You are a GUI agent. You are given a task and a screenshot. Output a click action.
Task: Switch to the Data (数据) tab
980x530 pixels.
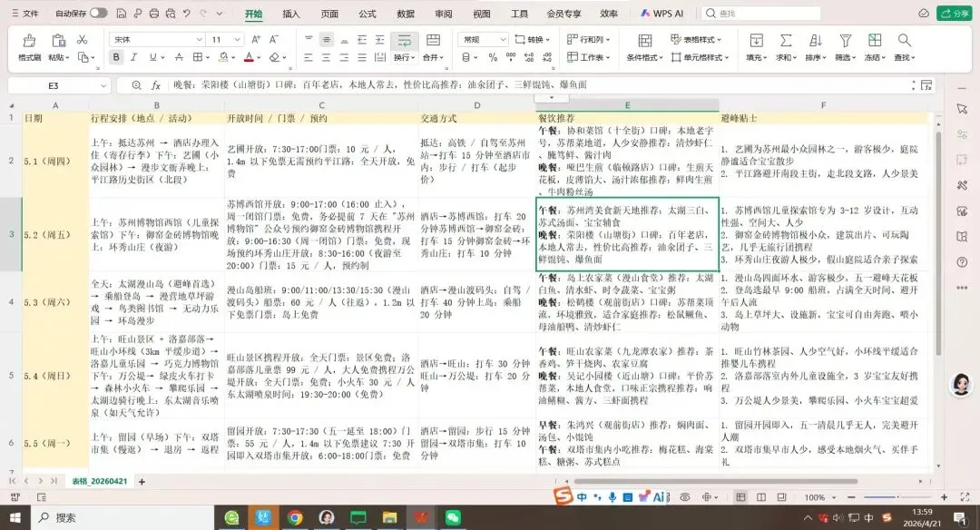tap(406, 14)
